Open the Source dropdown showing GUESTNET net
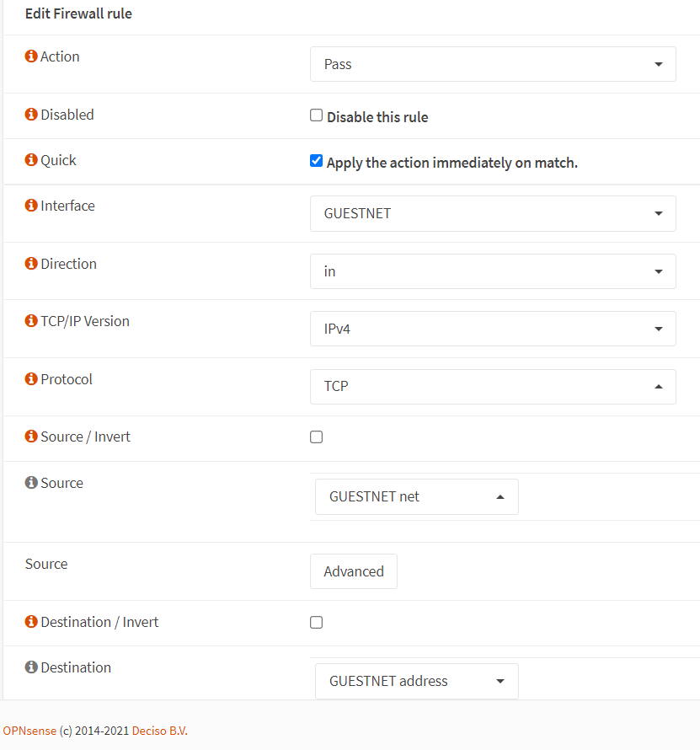Screen dimensions: 700x750 click(416, 497)
